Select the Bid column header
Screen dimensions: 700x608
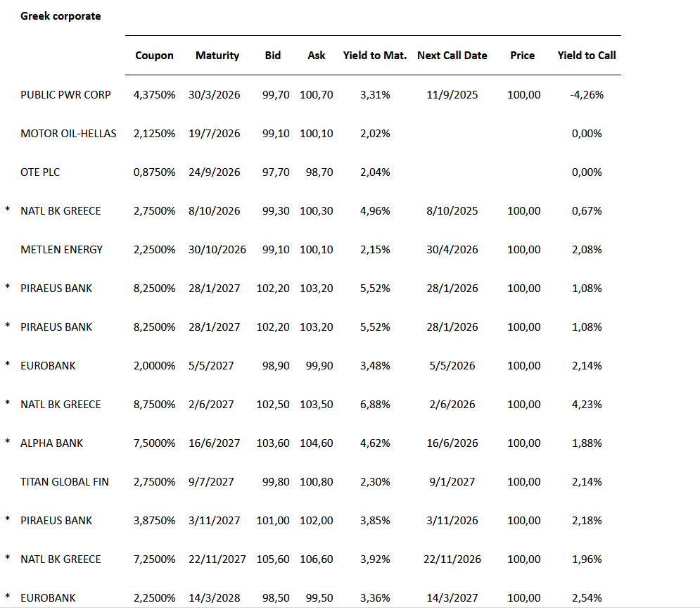click(x=273, y=56)
